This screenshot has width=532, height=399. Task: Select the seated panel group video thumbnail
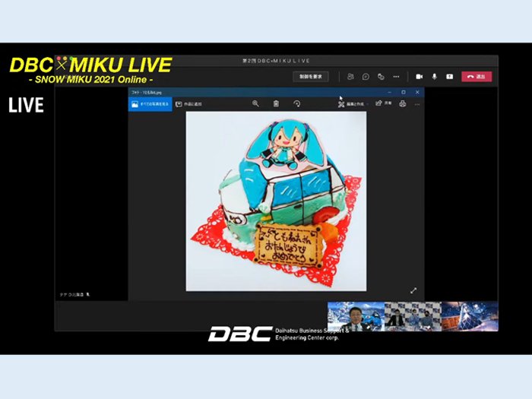pyautogui.click(x=413, y=317)
